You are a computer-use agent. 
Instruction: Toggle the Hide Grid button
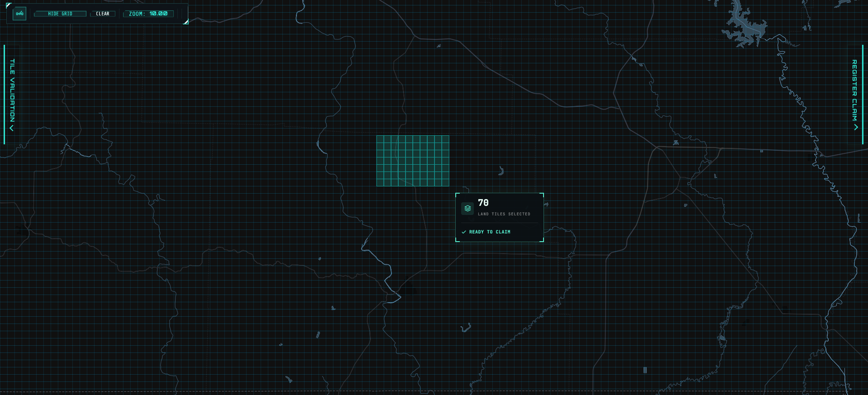pos(60,14)
